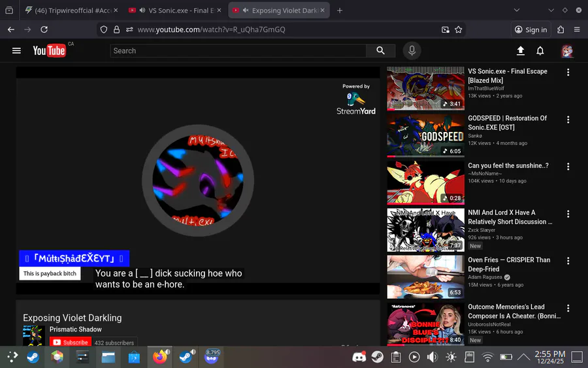Expand the hidden system tray icons arrow

(523, 357)
